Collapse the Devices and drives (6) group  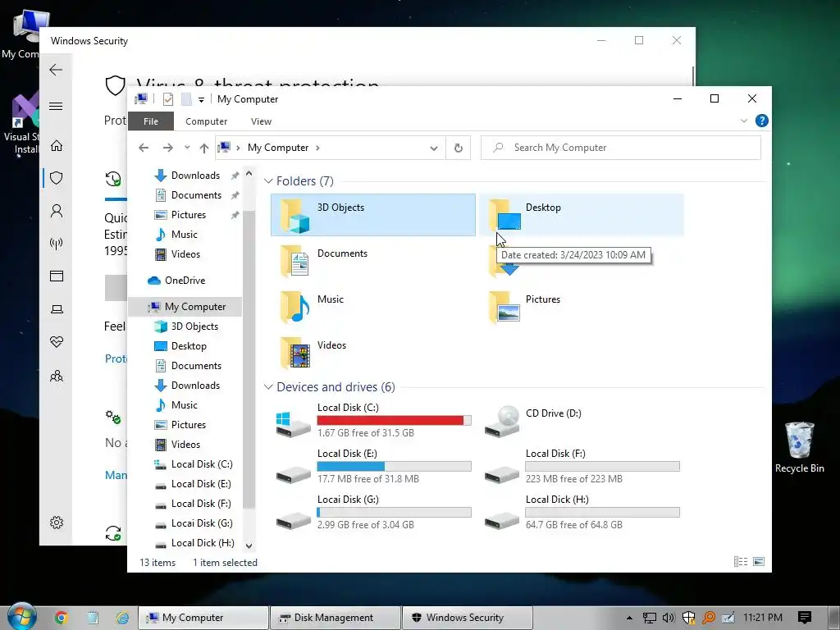click(268, 387)
